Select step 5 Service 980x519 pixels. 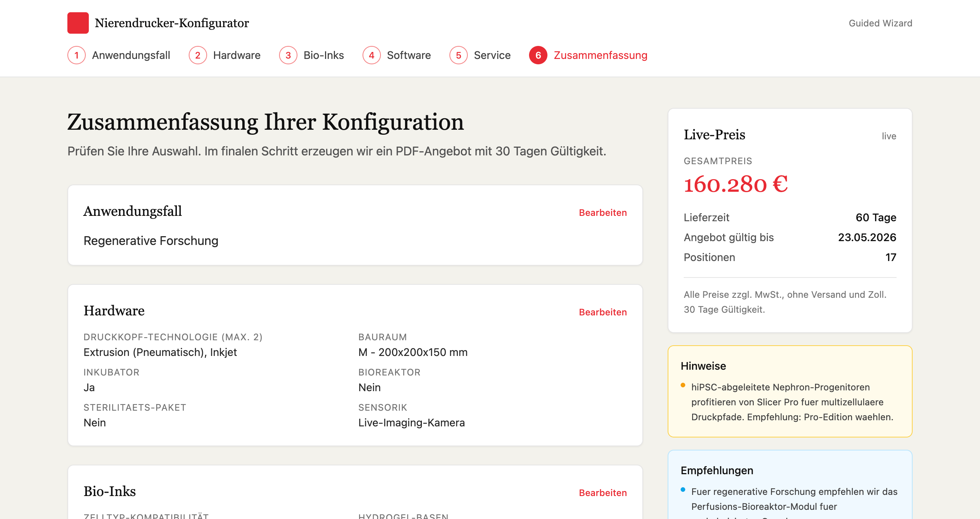480,55
